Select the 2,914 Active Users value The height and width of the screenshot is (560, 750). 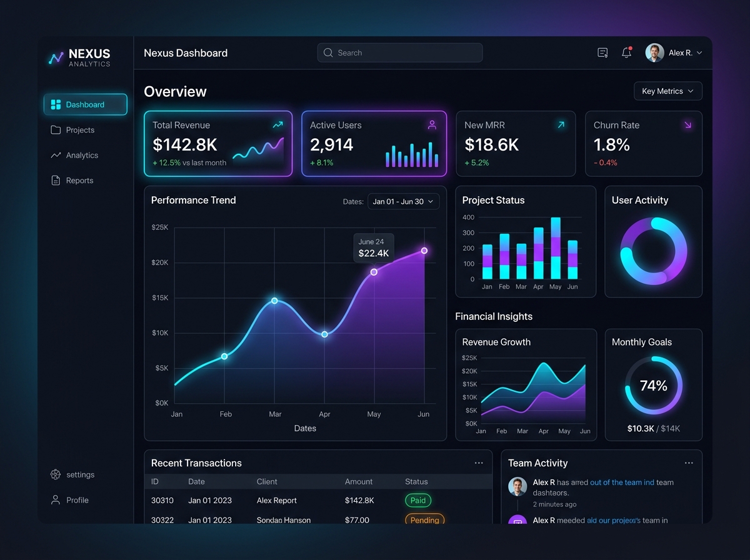pyautogui.click(x=332, y=144)
